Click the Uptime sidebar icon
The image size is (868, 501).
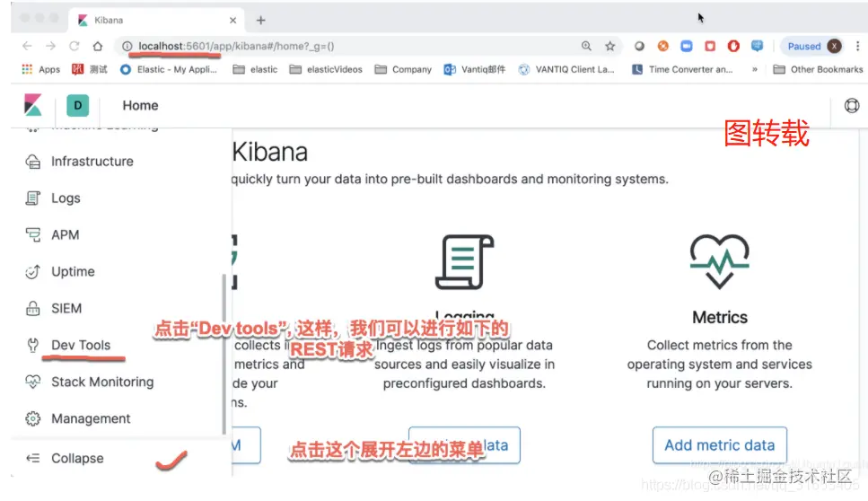pyautogui.click(x=32, y=272)
